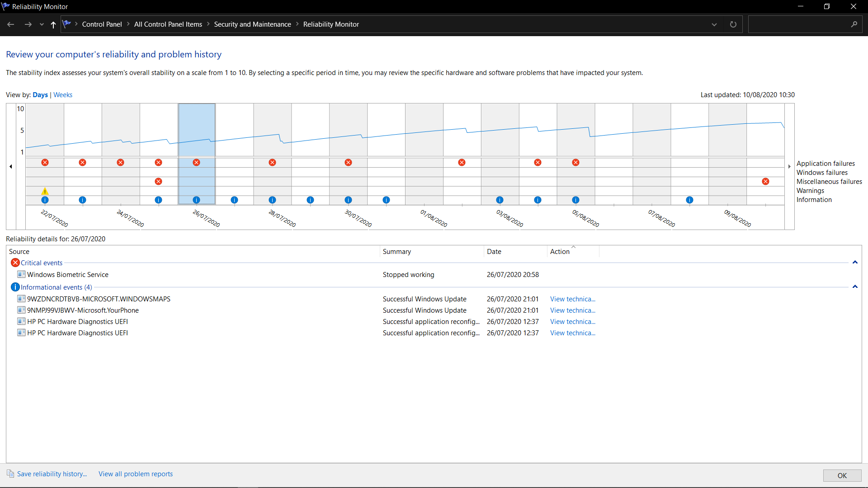Select warning triangle icon on 22/07/2020
This screenshot has height=488, width=868.
(x=45, y=191)
